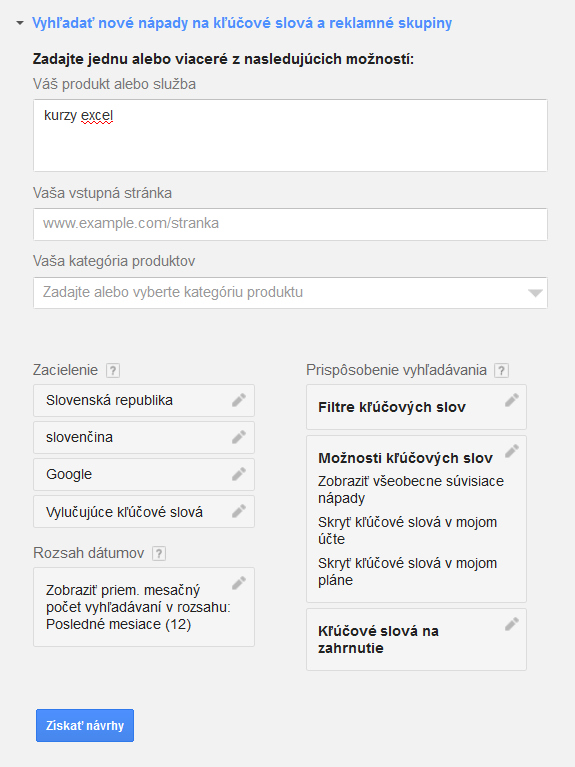
Task: Click the pencil icon beside slovenčina
Action: (x=239, y=437)
